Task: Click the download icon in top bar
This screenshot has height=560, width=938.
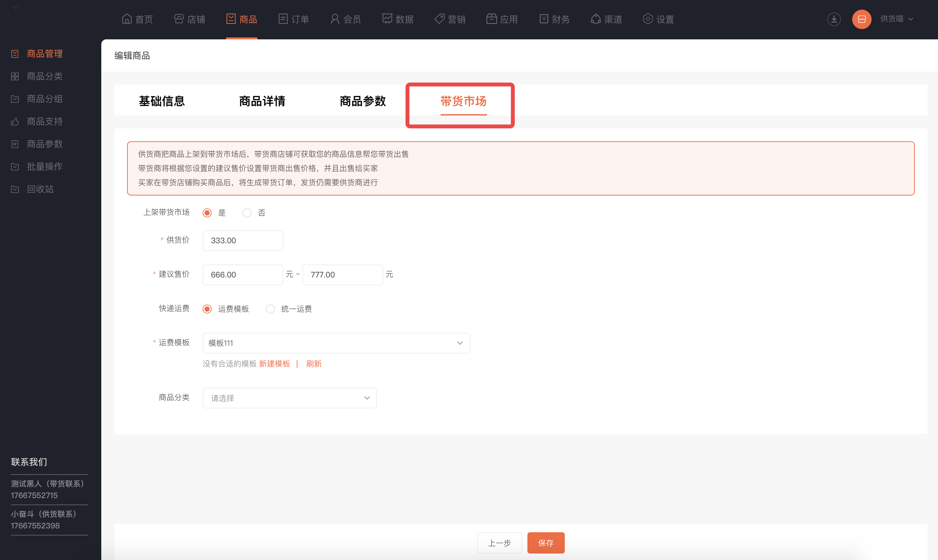Action: [833, 19]
